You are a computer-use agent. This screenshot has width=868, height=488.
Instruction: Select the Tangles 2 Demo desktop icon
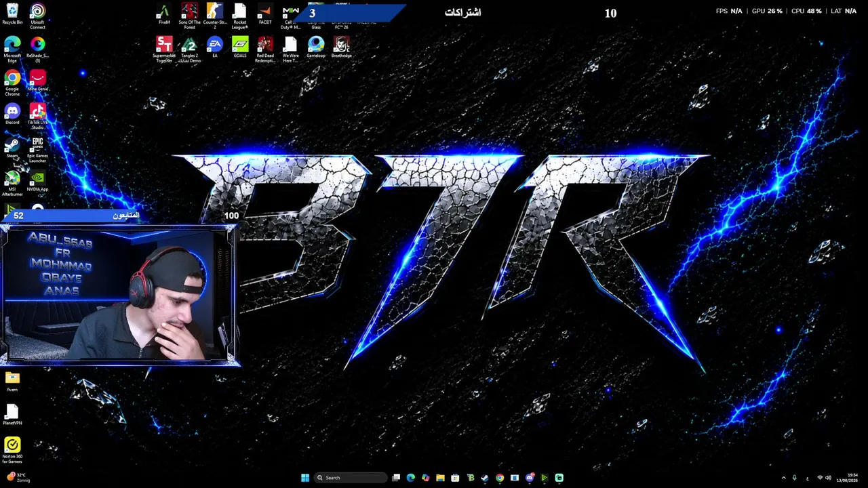coord(189,49)
